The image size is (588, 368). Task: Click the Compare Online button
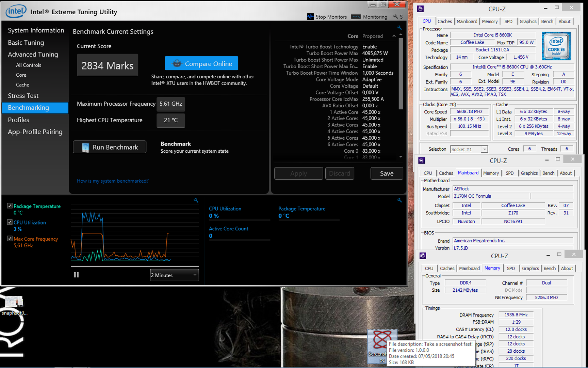click(201, 63)
